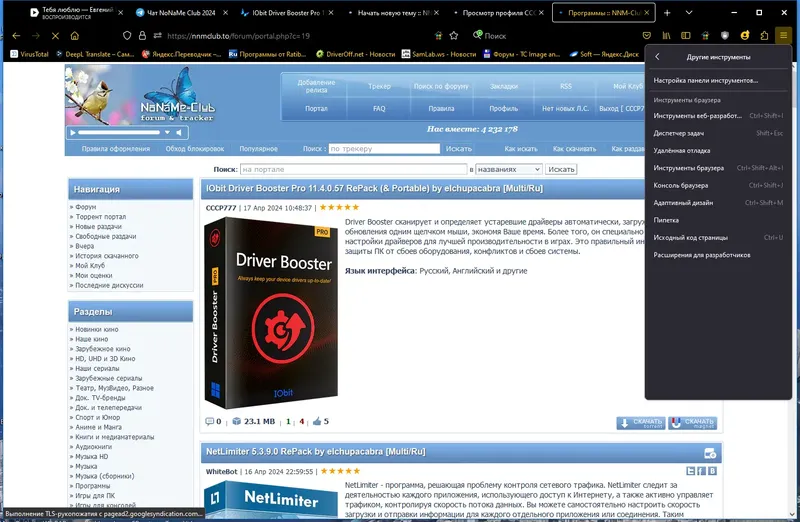Share NetLimiter post on VK icon
This screenshot has width=800, height=522.
tap(712, 471)
